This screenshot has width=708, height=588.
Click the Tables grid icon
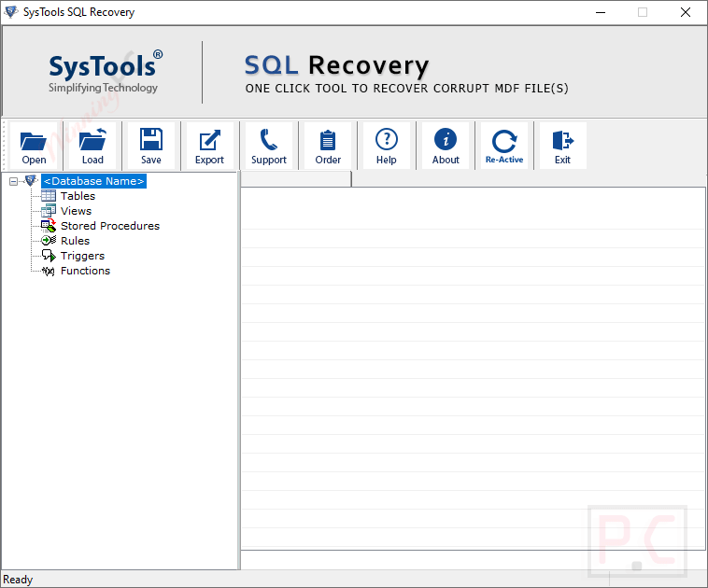(49, 196)
